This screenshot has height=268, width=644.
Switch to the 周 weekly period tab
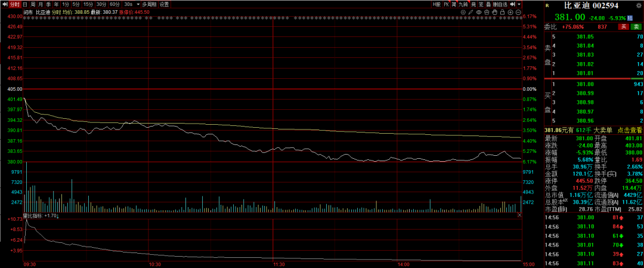point(33,4)
